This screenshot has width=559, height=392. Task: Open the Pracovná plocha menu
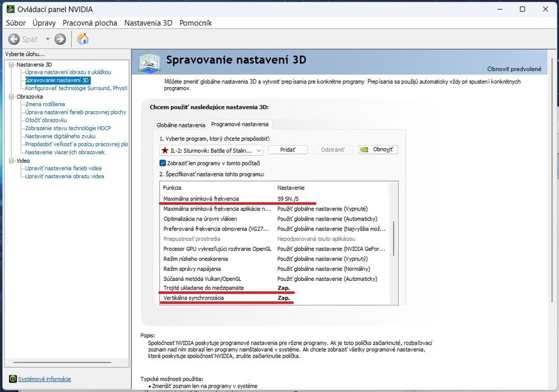click(90, 23)
